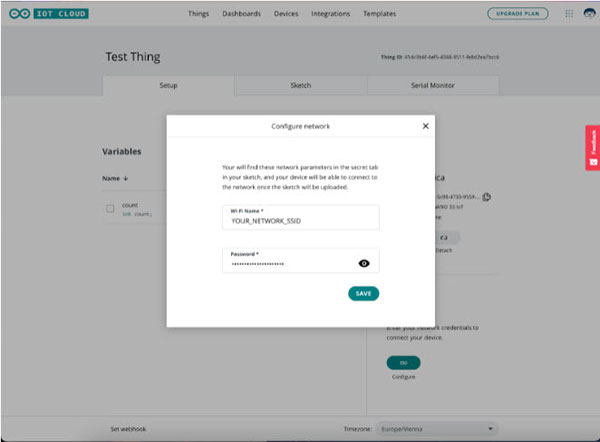Click the UPGRADE PLAN button
The image size is (600, 442).
(x=517, y=14)
